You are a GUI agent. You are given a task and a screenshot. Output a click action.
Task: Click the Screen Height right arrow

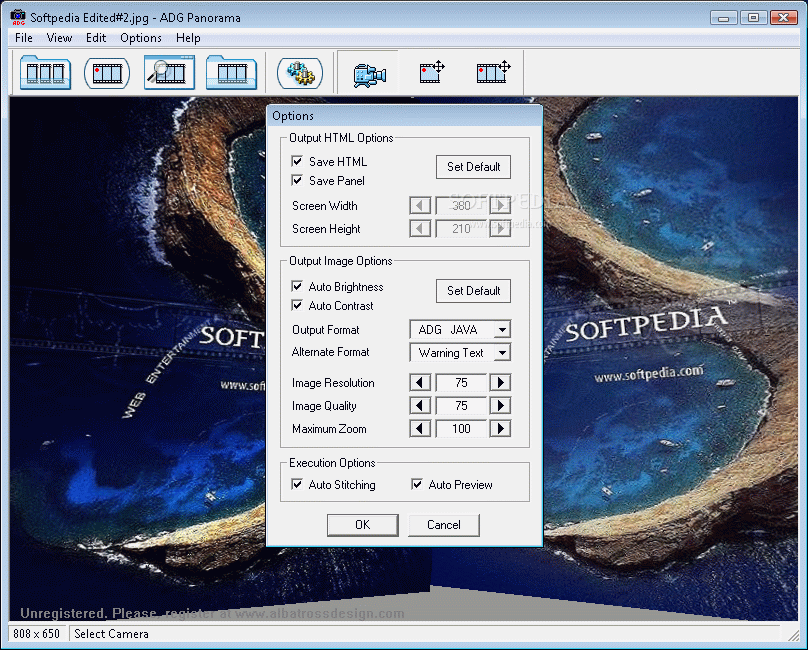[x=500, y=228]
